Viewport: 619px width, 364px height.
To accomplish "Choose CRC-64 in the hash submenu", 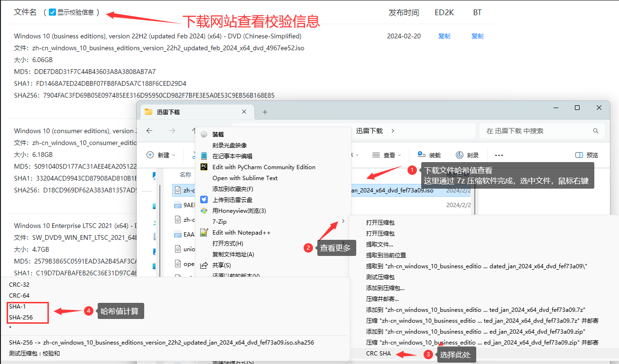I will coord(19,295).
